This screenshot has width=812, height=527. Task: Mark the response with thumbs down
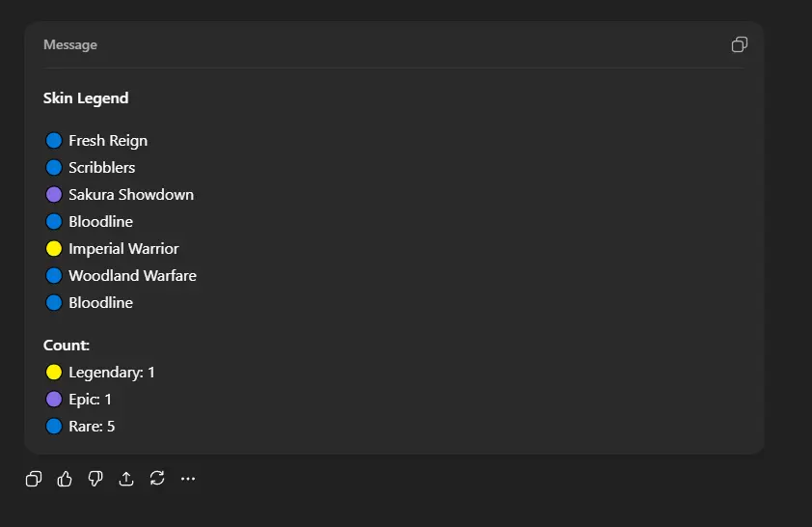95,479
